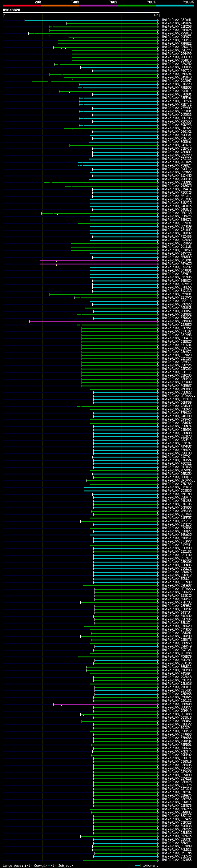Image resolution: width=197 pixels, height=868 pixels.
Task: Select the UniRef100_Q318D1 label
Action: [x=176, y=111]
